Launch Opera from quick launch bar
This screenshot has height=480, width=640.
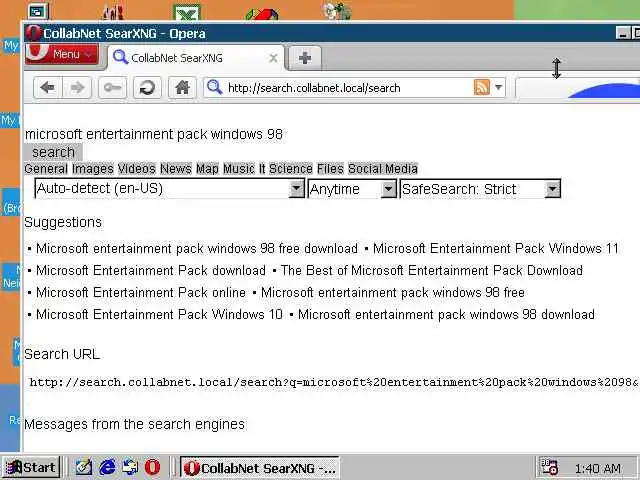[x=153, y=467]
